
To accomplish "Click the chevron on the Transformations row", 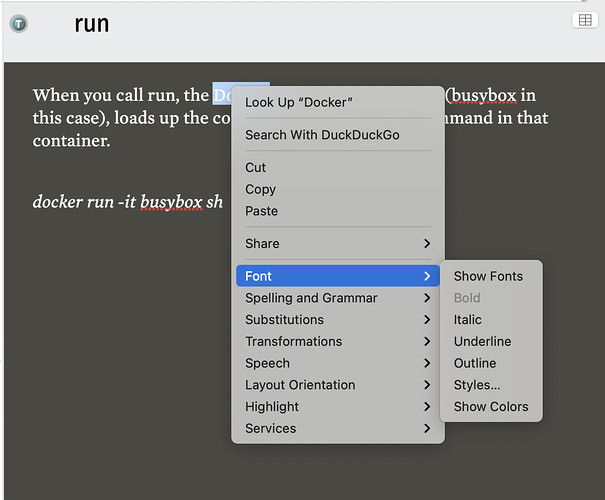I will 427,341.
